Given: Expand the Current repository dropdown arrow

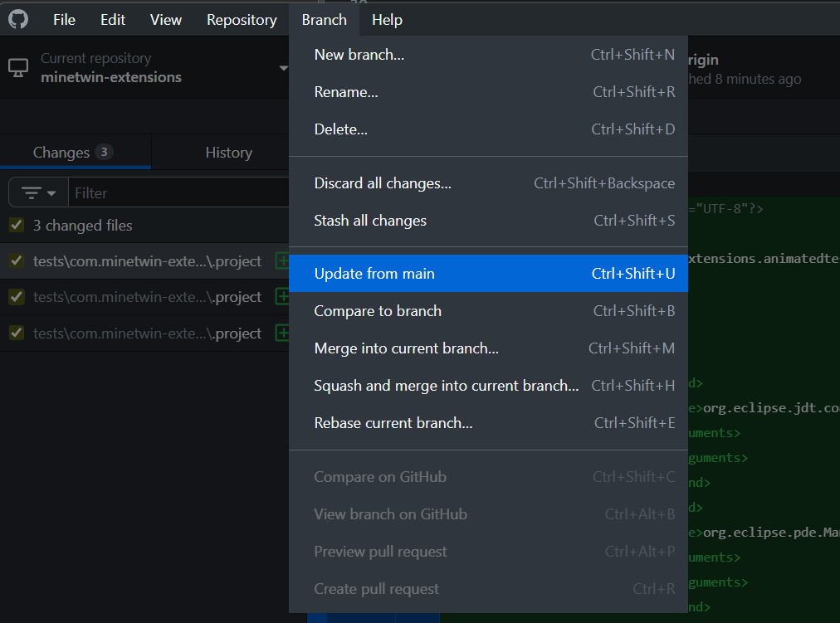Looking at the screenshot, I should (283, 68).
